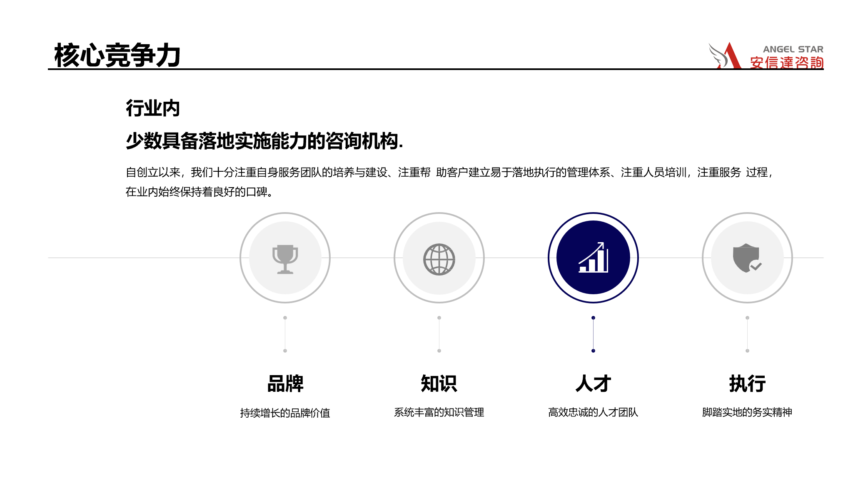Click the globe icon above 知识
Screen dimensions: 868x491
(x=439, y=259)
